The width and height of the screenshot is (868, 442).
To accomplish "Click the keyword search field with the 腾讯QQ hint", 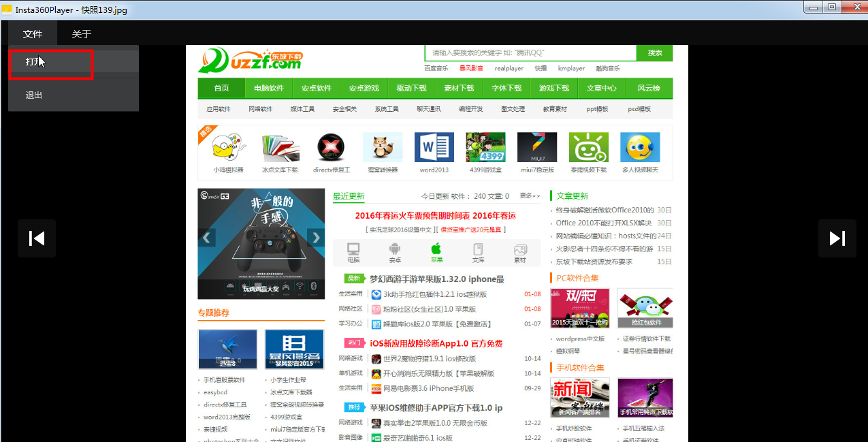I will pos(530,53).
